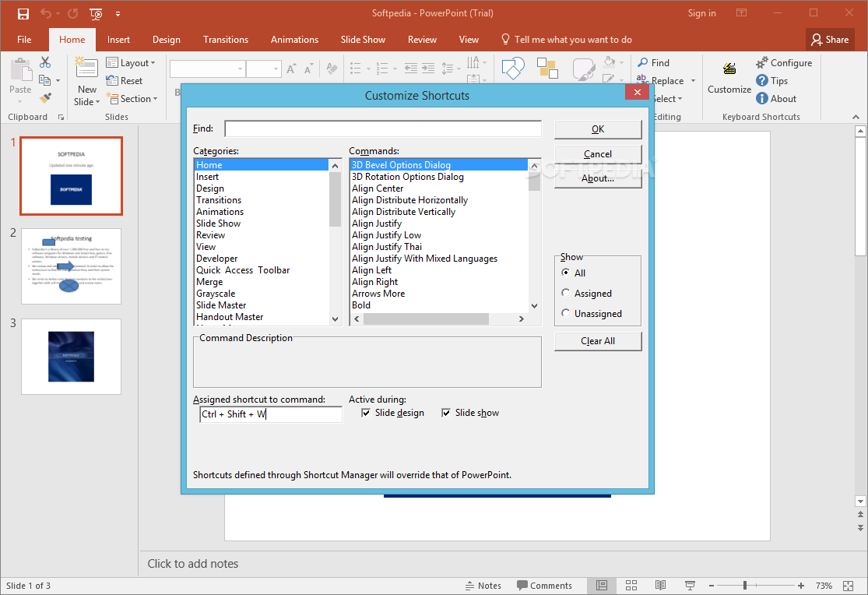Viewport: 868px width, 595px height.
Task: Click the About... button in dialog
Action: click(x=598, y=178)
